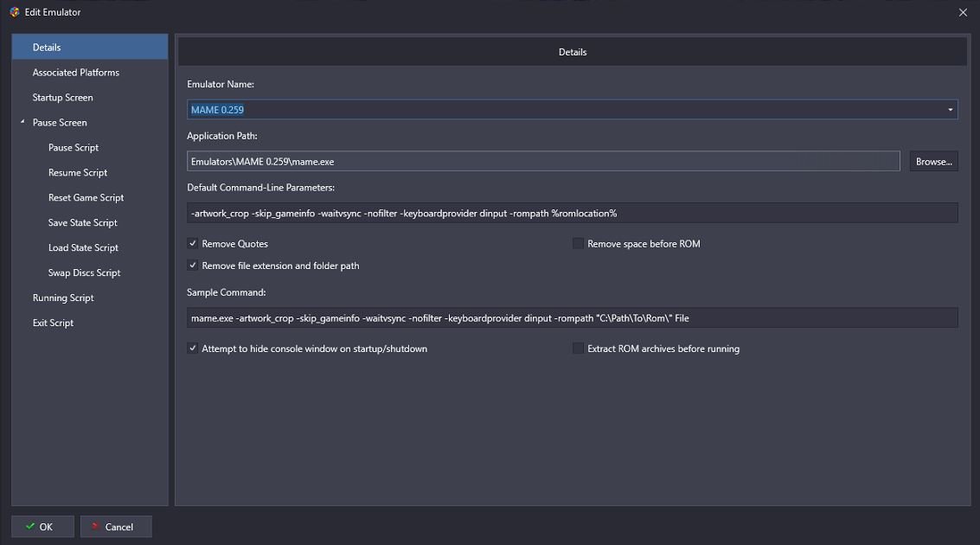
Task: Open the Load State Script page
Action: point(83,247)
